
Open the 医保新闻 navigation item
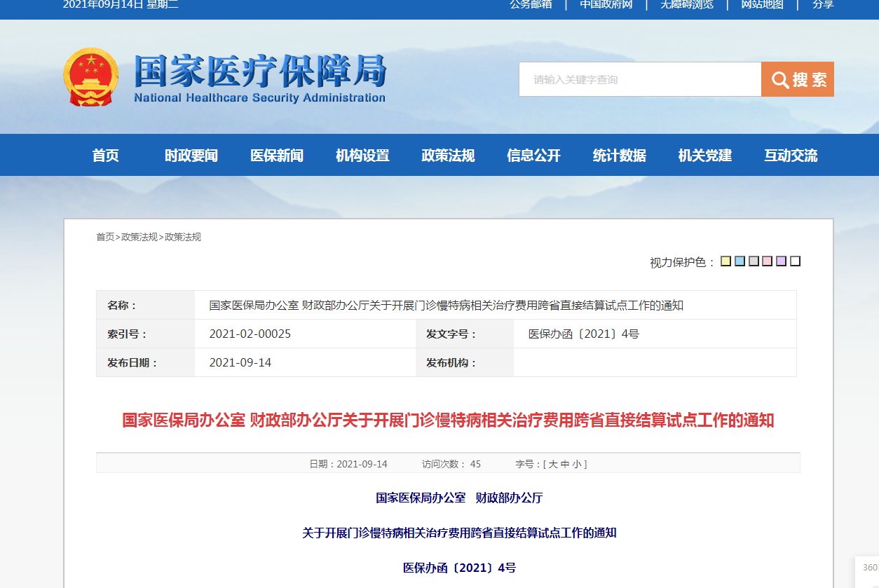[x=277, y=156]
